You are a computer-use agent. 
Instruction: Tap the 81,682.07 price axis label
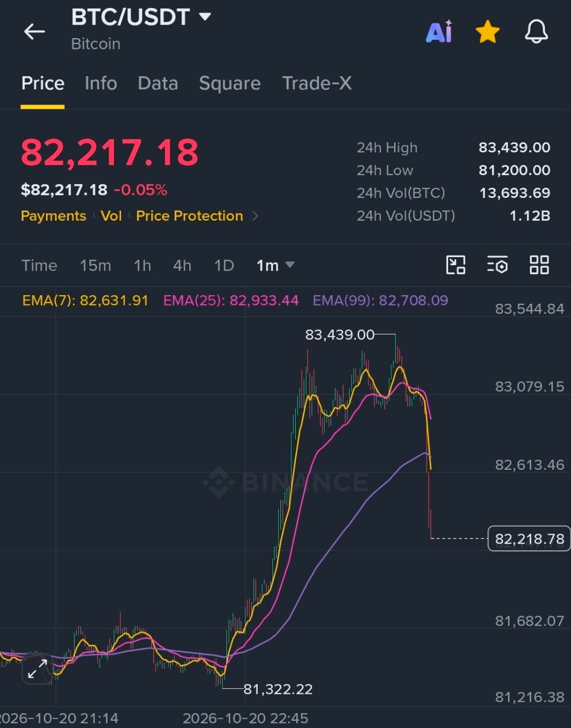click(x=529, y=621)
